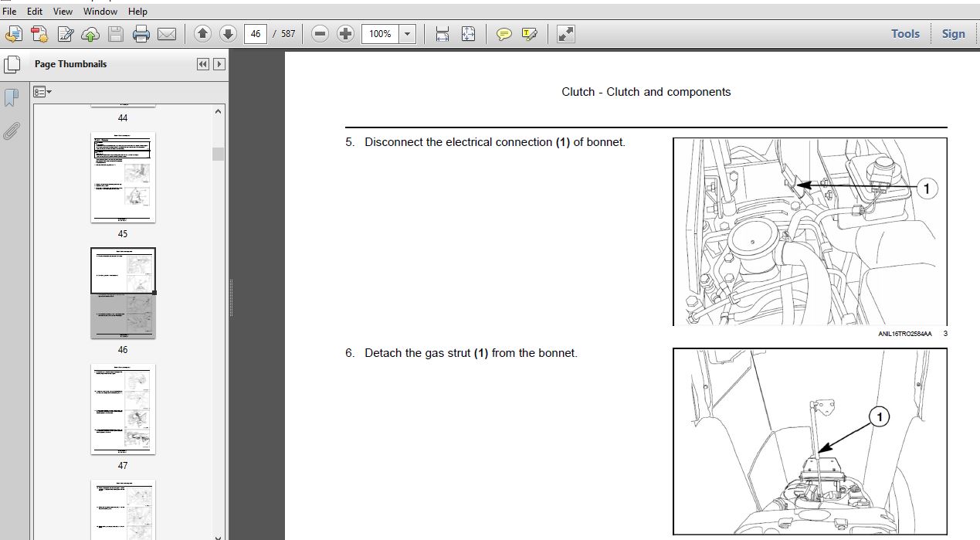Open the View menu

[63, 12]
